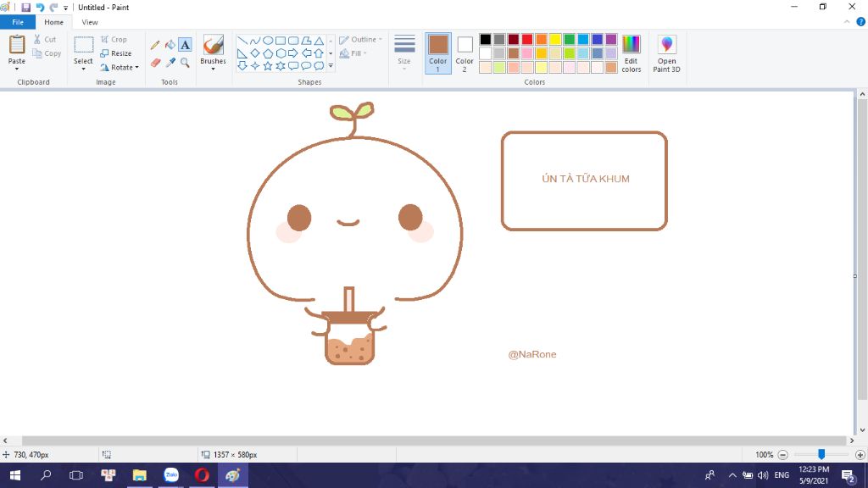The width and height of the screenshot is (868, 488).
Task: Click the Crop button
Action: [x=114, y=39]
